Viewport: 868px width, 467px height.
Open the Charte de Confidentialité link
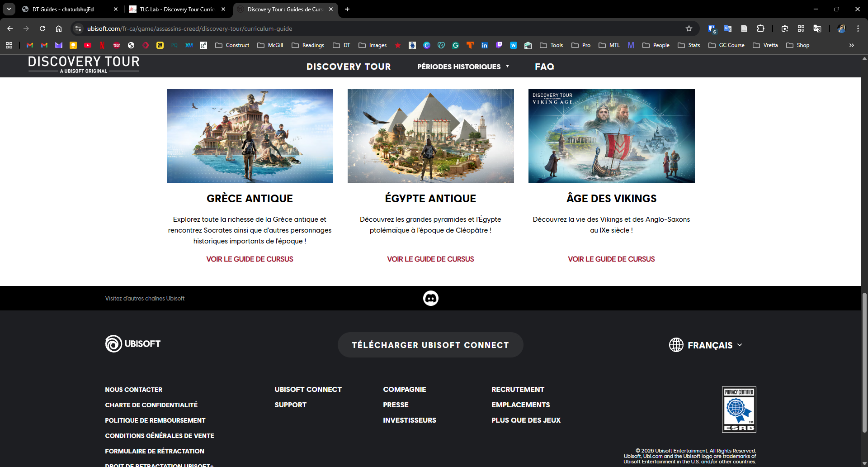[x=151, y=405]
